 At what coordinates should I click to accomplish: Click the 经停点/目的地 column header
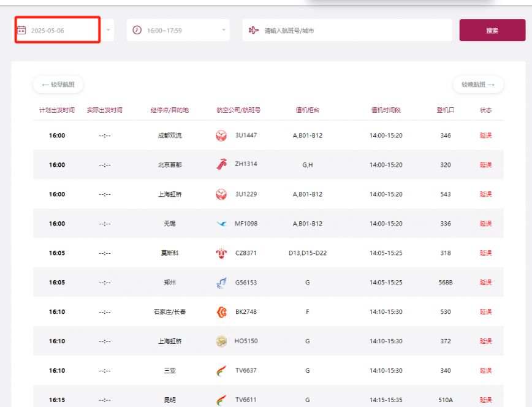(170, 110)
